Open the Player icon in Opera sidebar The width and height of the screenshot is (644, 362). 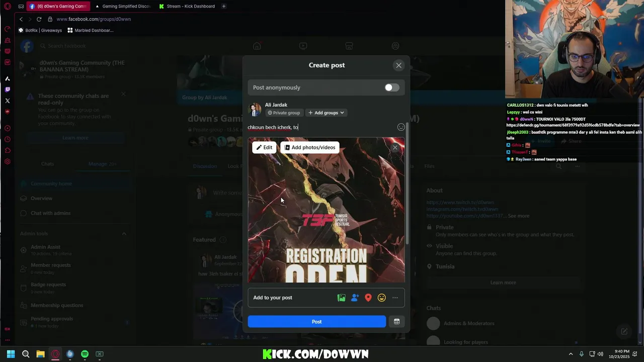8,128
